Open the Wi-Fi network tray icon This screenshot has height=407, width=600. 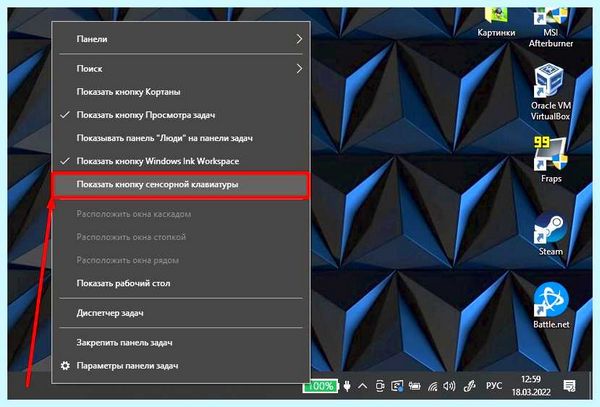click(x=432, y=386)
